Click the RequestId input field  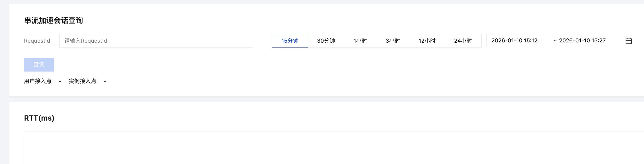pos(156,41)
